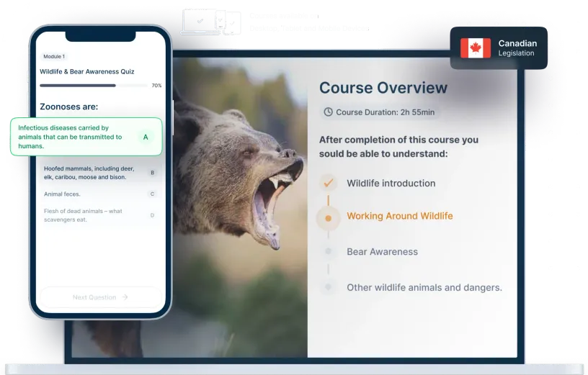Click the arrow icon in Next Question

(125, 297)
